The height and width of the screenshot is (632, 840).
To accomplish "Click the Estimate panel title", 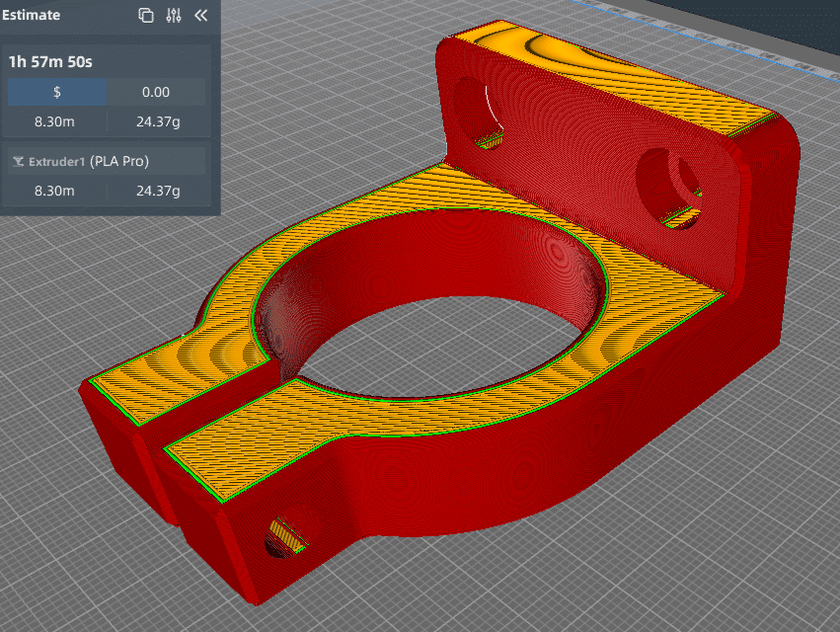I will pos(31,15).
